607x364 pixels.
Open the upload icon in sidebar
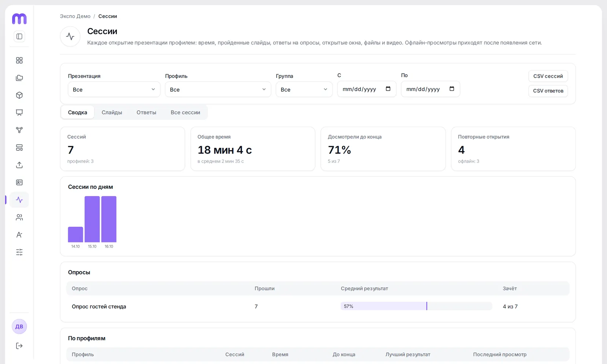pyautogui.click(x=19, y=165)
